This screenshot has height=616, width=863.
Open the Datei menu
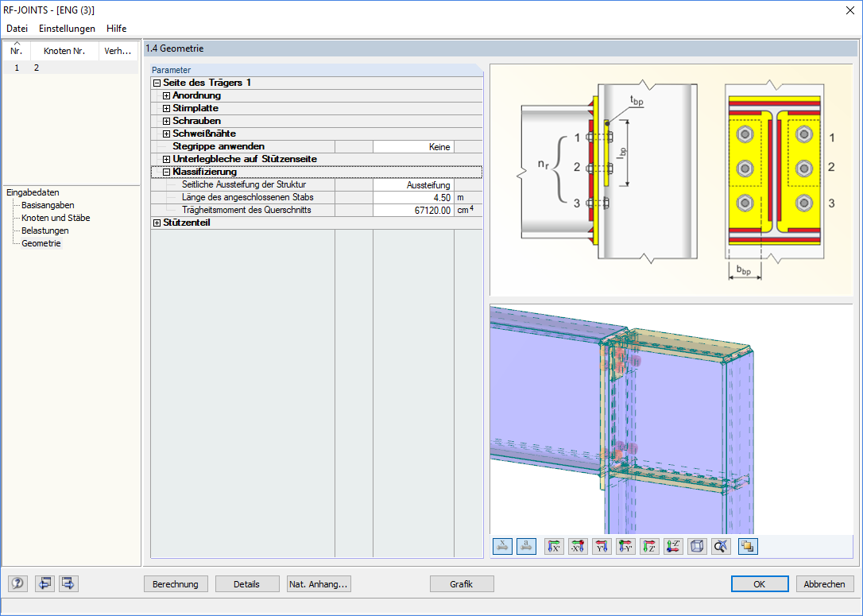pos(17,28)
